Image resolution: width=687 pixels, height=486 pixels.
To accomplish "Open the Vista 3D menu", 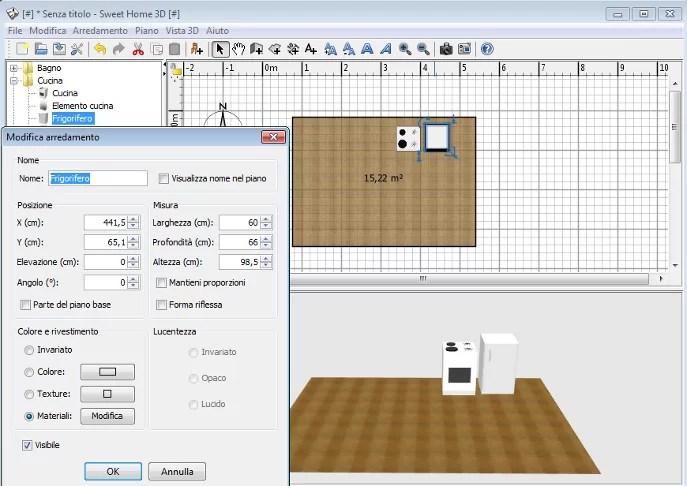I will [x=183, y=31].
